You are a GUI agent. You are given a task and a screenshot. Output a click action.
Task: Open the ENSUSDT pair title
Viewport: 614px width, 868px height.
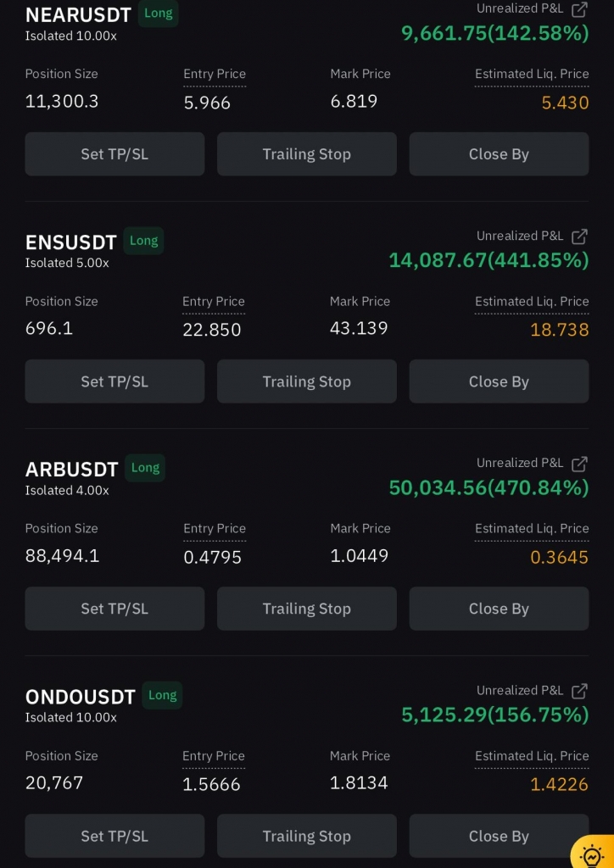coord(71,242)
